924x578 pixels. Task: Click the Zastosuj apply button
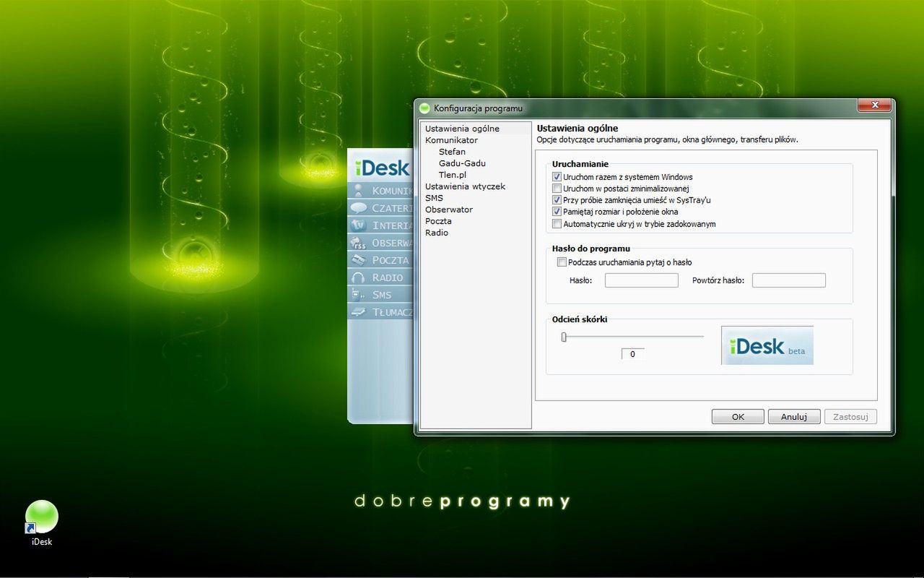click(850, 417)
